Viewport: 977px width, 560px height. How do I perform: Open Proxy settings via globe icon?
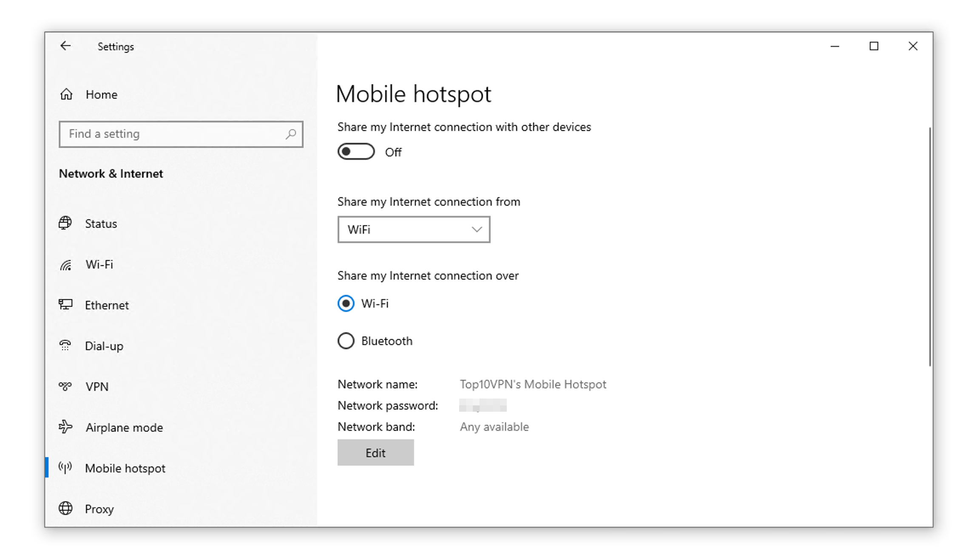[65, 508]
